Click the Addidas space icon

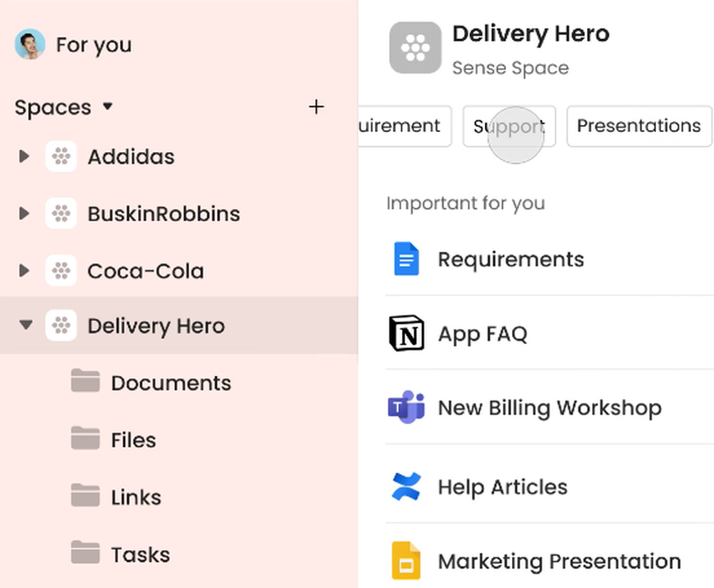[x=61, y=156]
